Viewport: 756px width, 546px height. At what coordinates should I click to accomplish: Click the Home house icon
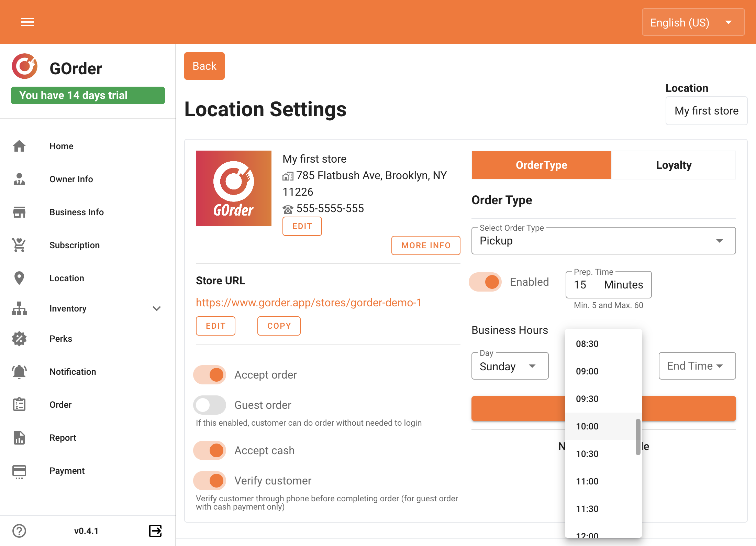pyautogui.click(x=19, y=146)
